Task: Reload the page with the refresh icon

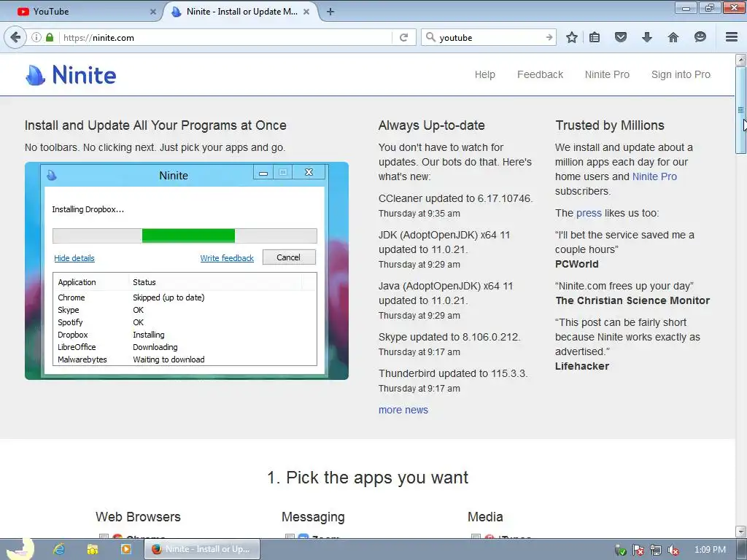Action: pos(404,37)
